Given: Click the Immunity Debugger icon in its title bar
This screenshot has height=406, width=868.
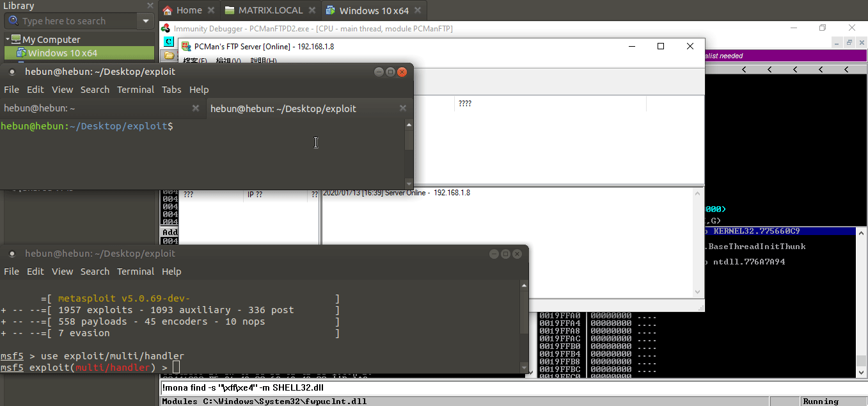Looking at the screenshot, I should [x=164, y=28].
